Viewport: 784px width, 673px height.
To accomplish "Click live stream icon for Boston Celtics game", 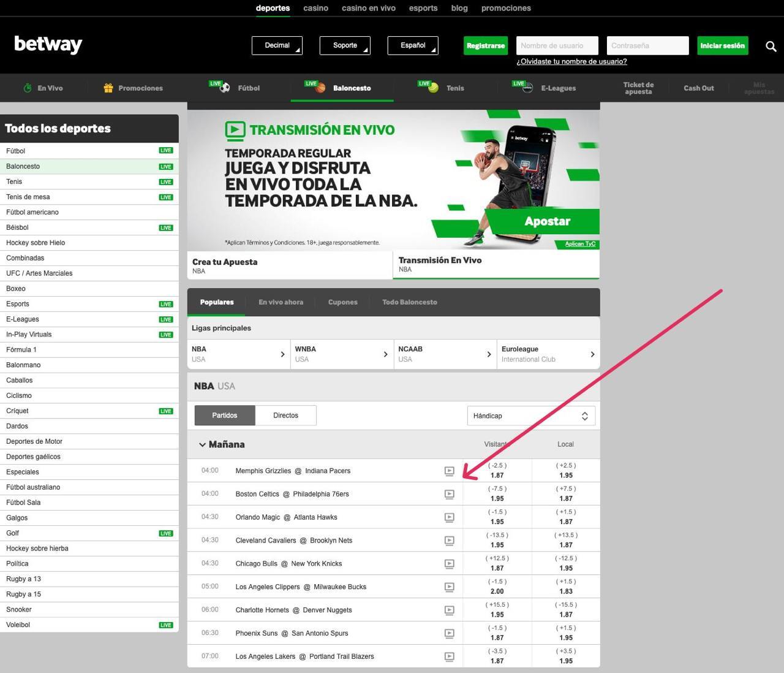I will click(x=449, y=494).
